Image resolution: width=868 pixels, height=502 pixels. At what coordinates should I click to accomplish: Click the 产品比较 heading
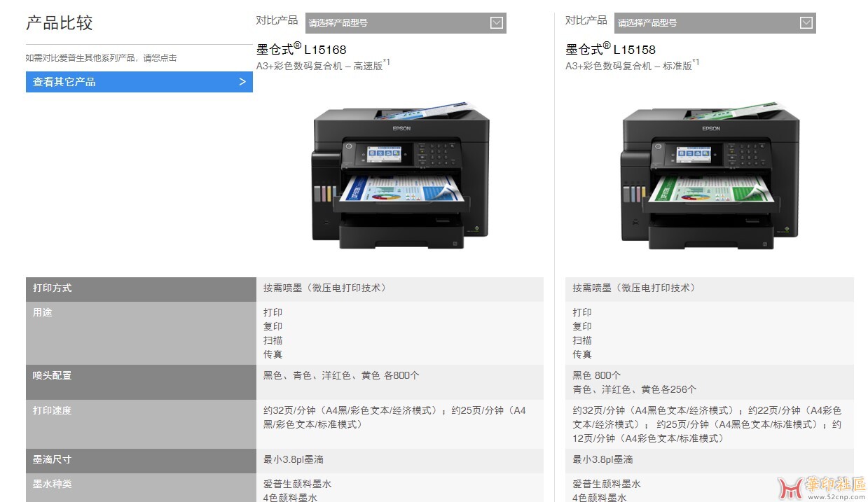click(60, 23)
